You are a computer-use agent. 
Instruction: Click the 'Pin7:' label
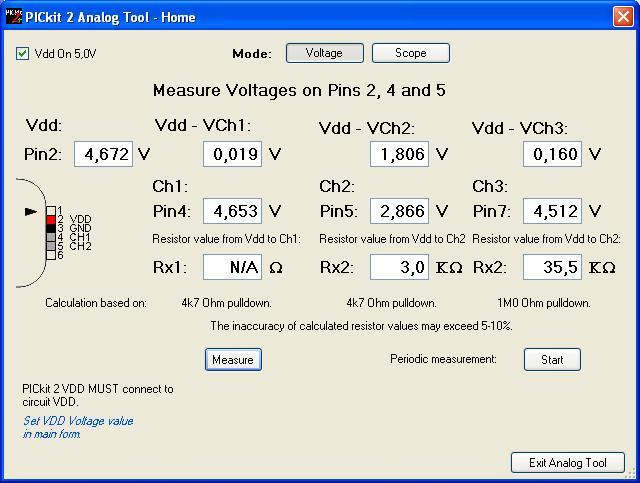tap(492, 211)
